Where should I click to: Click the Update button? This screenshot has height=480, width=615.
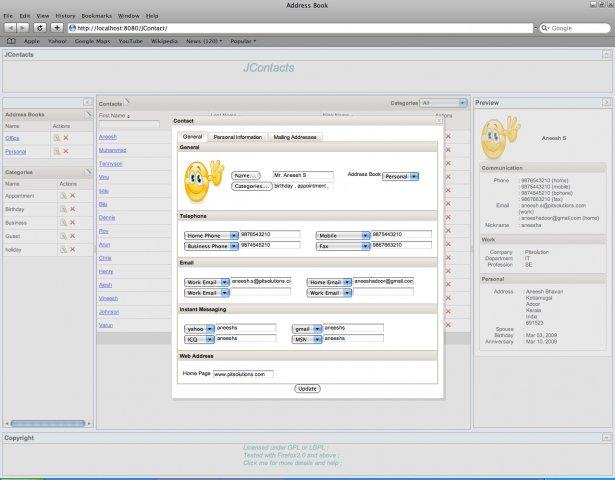307,388
